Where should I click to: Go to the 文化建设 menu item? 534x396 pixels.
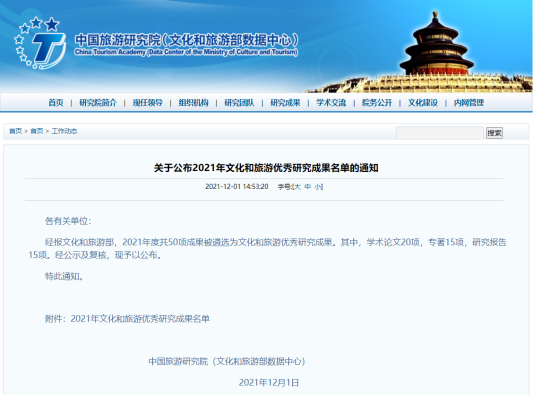click(x=423, y=102)
